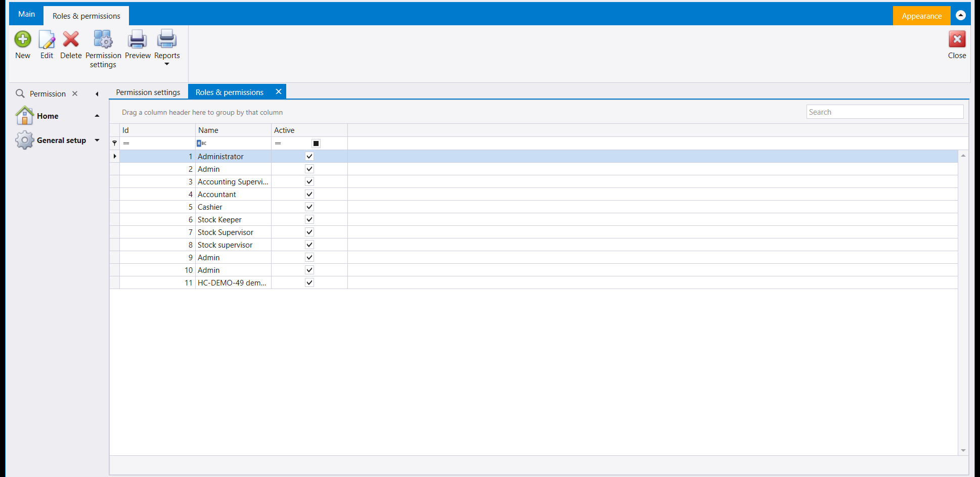Toggle Active filter checkbox in filter row
980x477 pixels.
pyautogui.click(x=316, y=144)
